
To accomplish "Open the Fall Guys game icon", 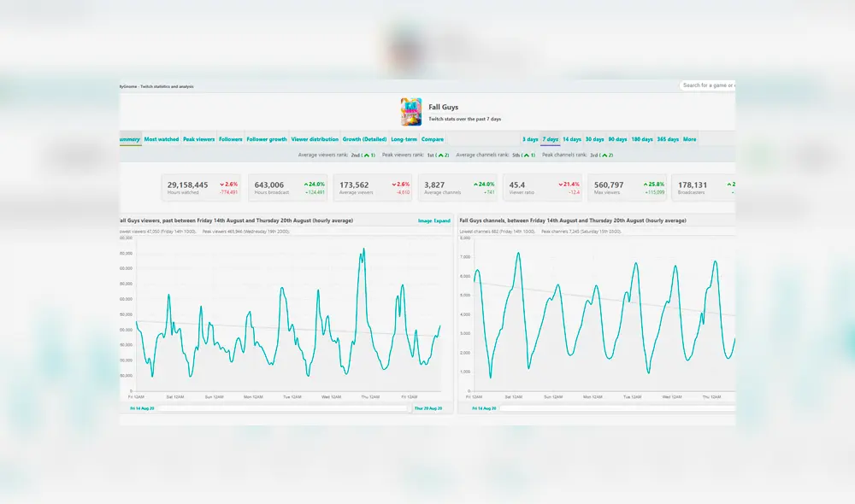I will [410, 111].
